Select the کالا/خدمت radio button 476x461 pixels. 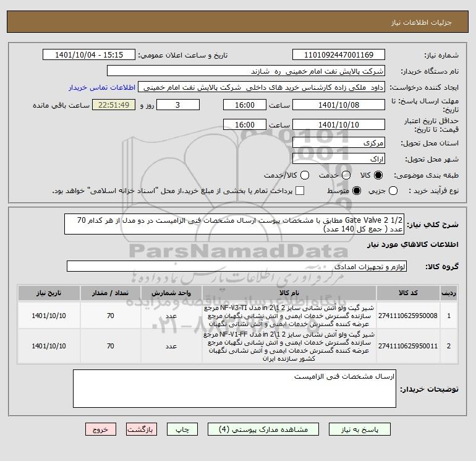tap(305, 175)
